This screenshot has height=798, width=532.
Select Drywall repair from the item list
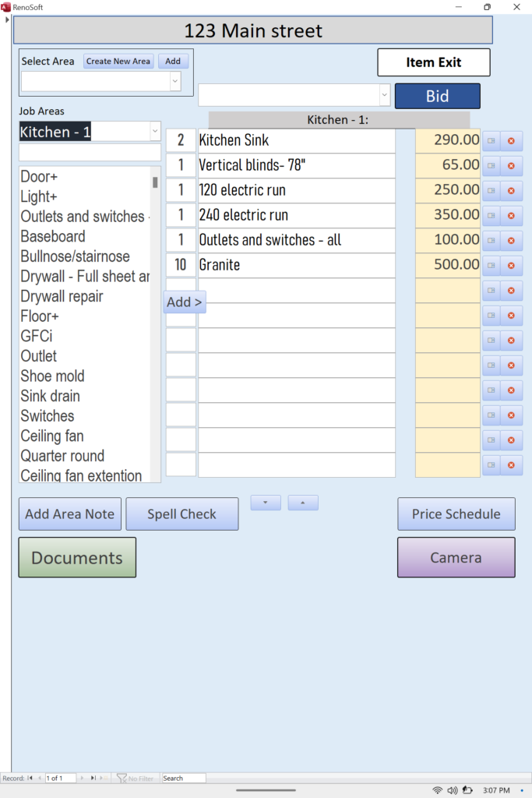click(62, 297)
